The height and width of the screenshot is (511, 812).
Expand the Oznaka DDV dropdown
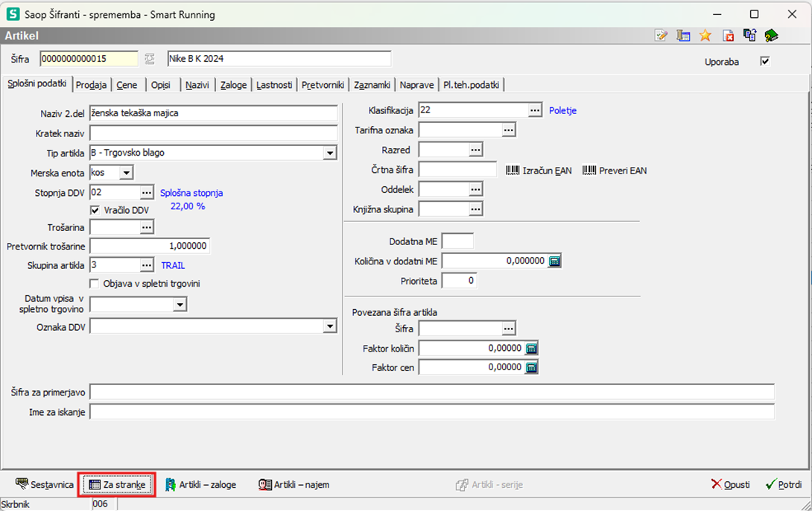330,326
